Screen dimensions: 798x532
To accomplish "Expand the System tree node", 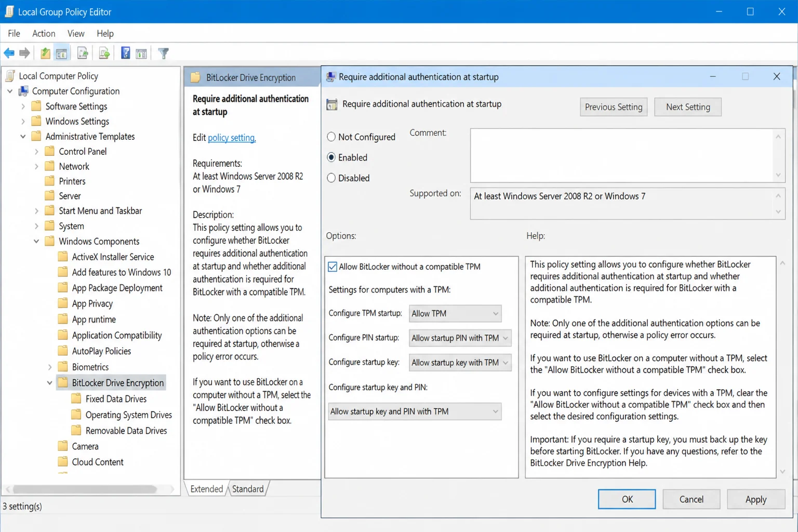I will point(36,227).
